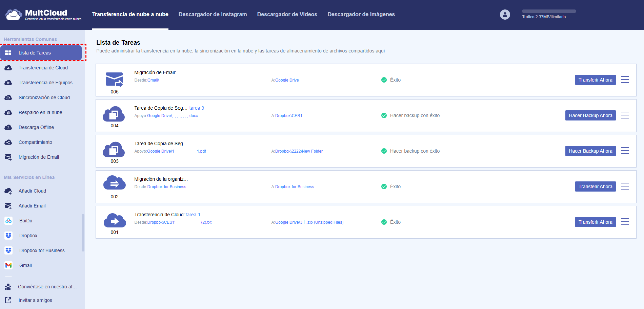Open the tarea 3 task link
This screenshot has height=309, width=644.
tap(197, 108)
